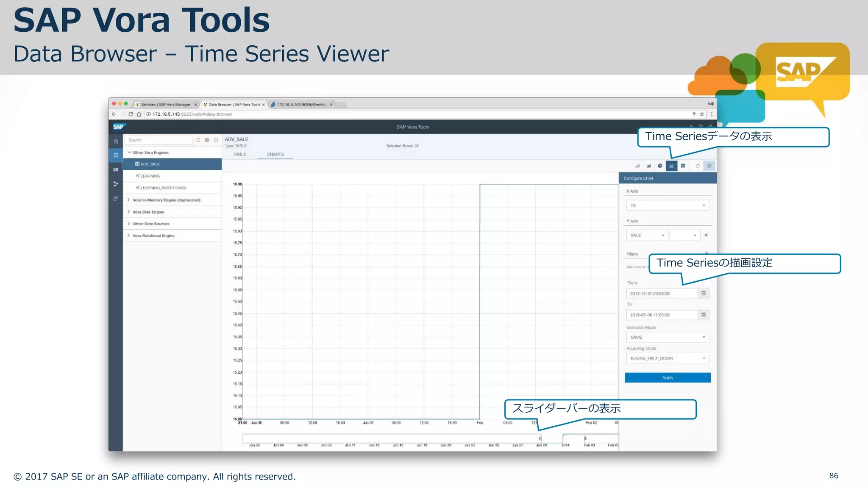The width and height of the screenshot is (868, 488).
Task: Select the bar chart type icon
Action: [637, 166]
